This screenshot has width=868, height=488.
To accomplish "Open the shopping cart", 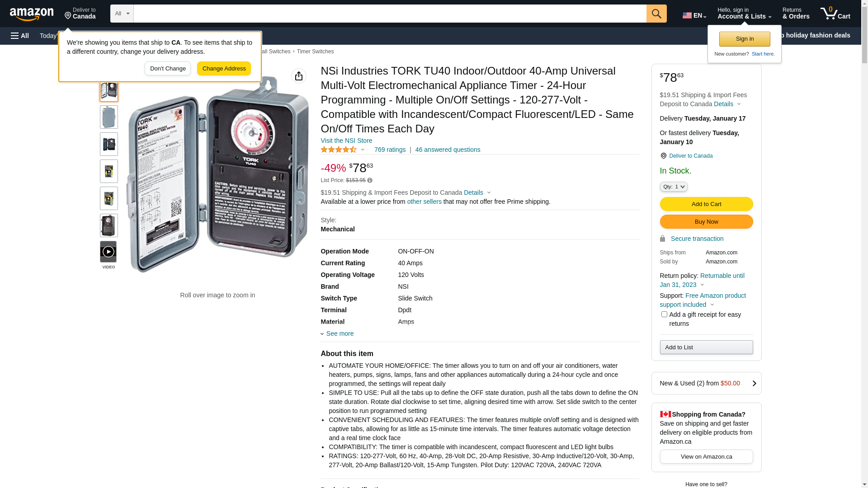I will (x=835, y=14).
